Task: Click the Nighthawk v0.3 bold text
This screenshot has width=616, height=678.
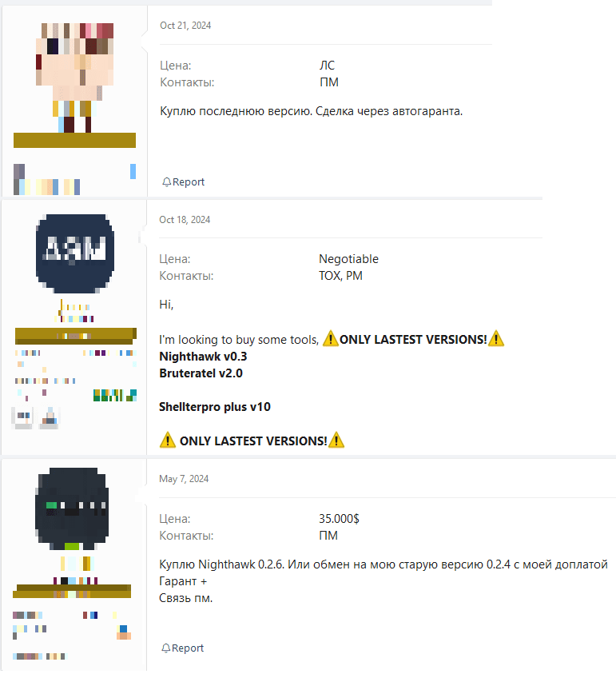Action: (203, 357)
